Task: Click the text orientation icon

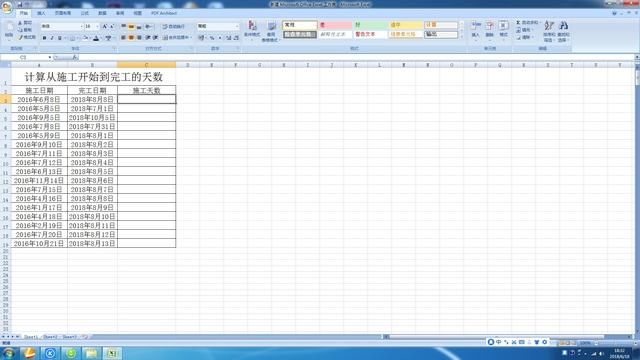Action: coord(149,26)
